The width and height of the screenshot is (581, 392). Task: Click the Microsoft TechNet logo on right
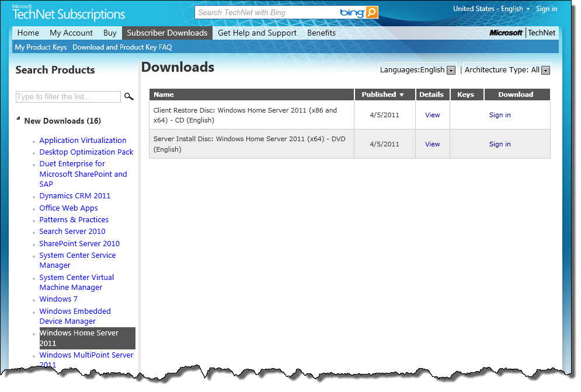(x=523, y=33)
